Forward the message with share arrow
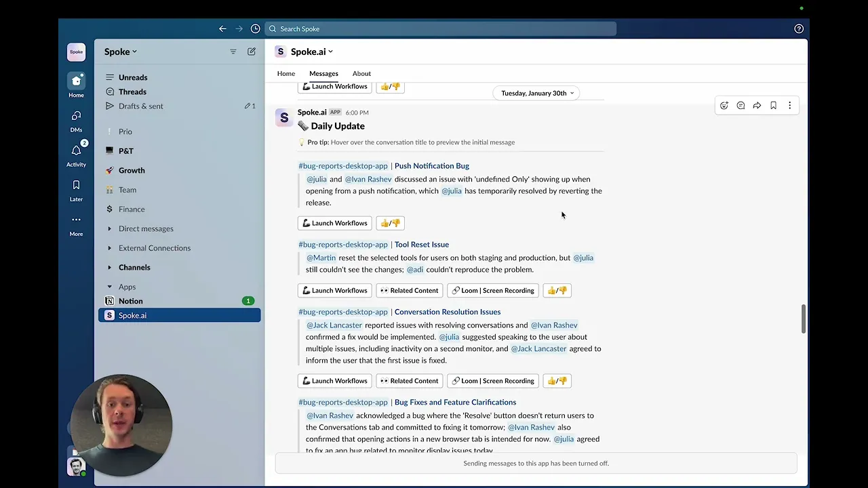868x488 pixels. (x=757, y=106)
